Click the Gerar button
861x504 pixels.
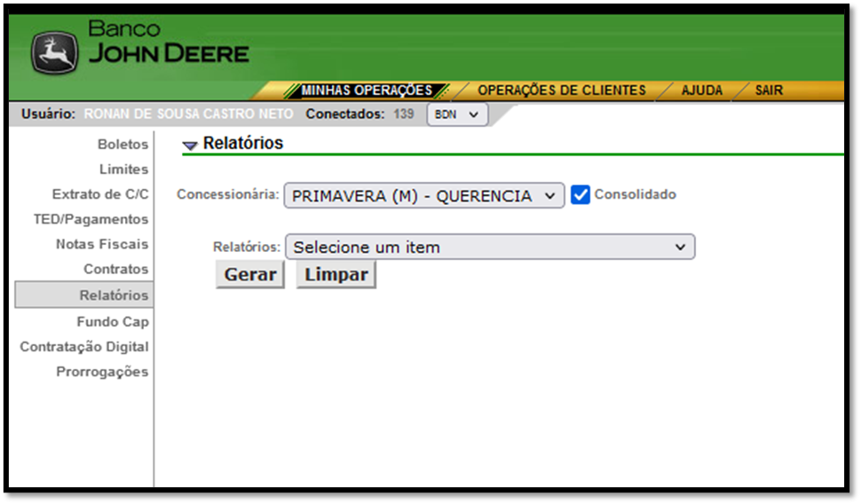(x=249, y=274)
